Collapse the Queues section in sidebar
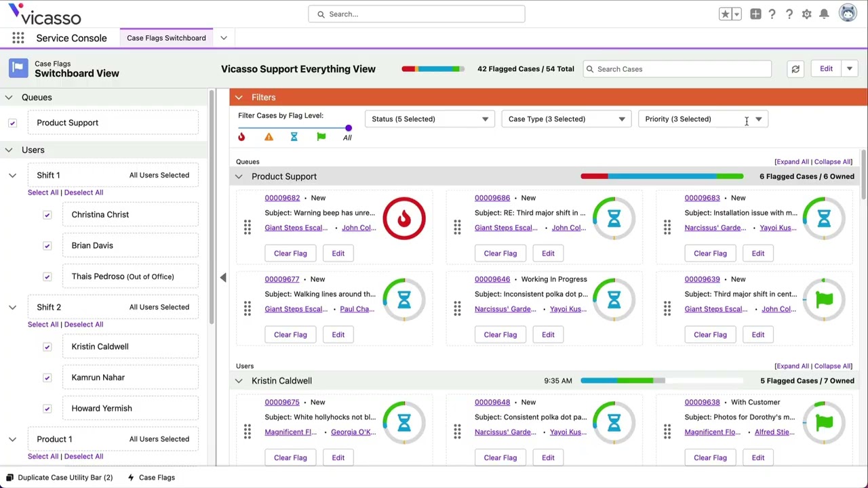Viewport: 868px width, 488px height. pyautogui.click(x=9, y=98)
